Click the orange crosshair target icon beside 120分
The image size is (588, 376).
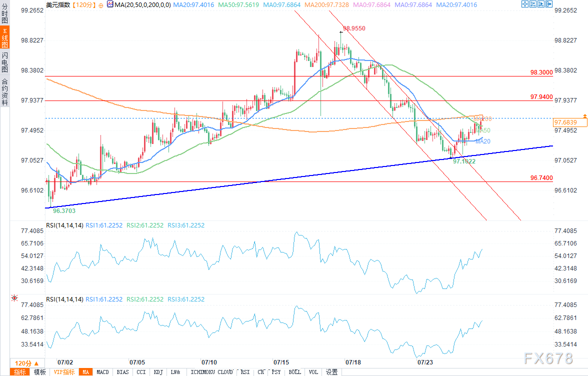(x=101, y=5)
